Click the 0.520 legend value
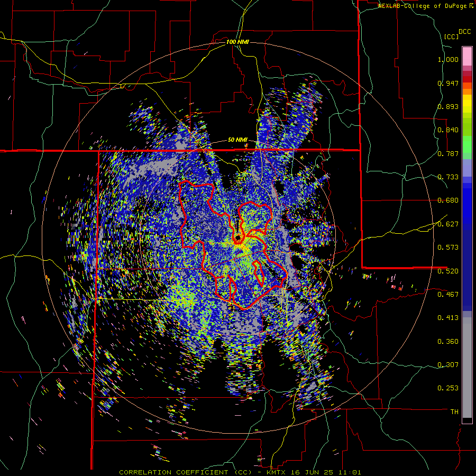 tap(448, 271)
